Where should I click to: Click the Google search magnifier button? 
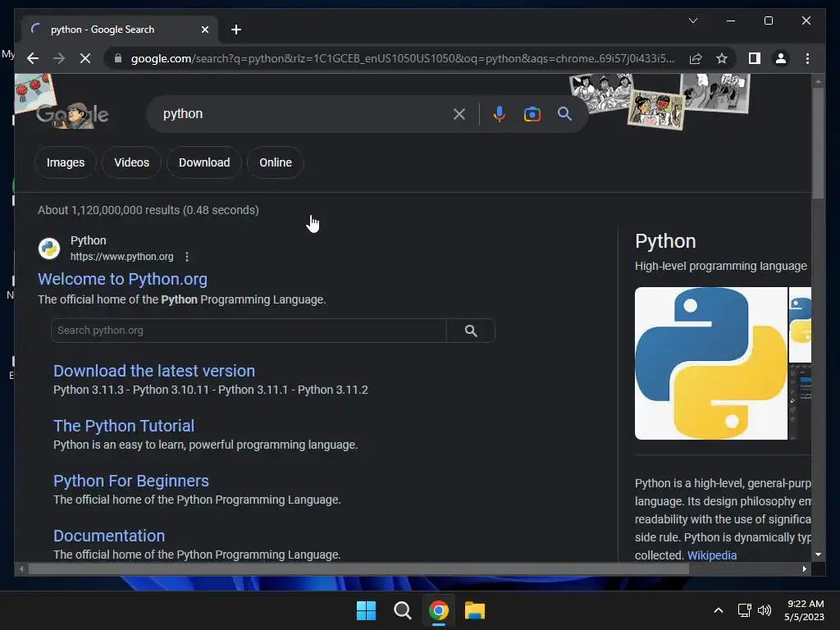[564, 113]
